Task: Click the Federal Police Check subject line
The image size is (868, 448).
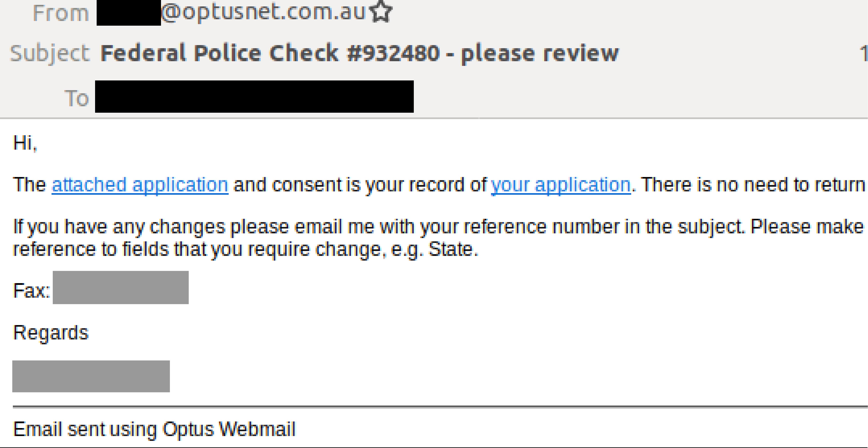Action: pyautogui.click(x=359, y=53)
